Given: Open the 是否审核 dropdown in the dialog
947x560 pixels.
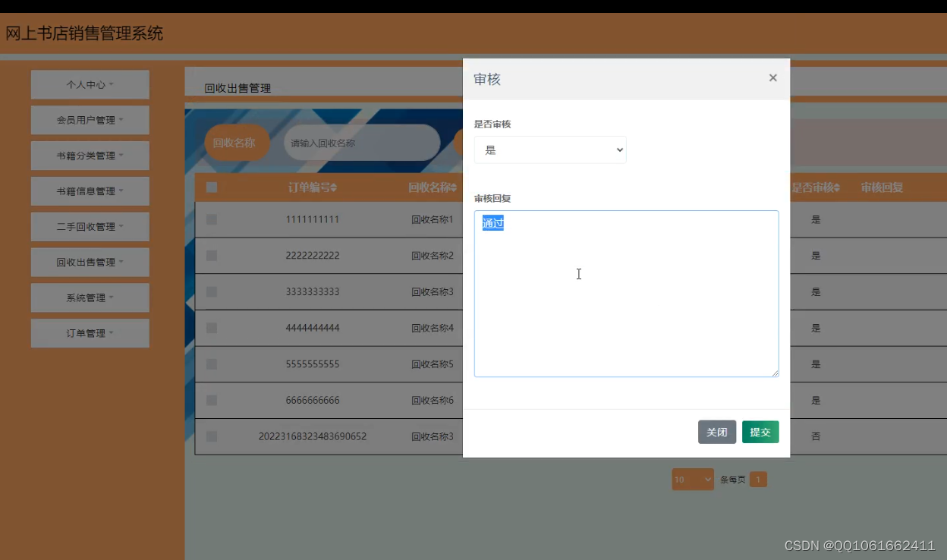Looking at the screenshot, I should click(550, 149).
